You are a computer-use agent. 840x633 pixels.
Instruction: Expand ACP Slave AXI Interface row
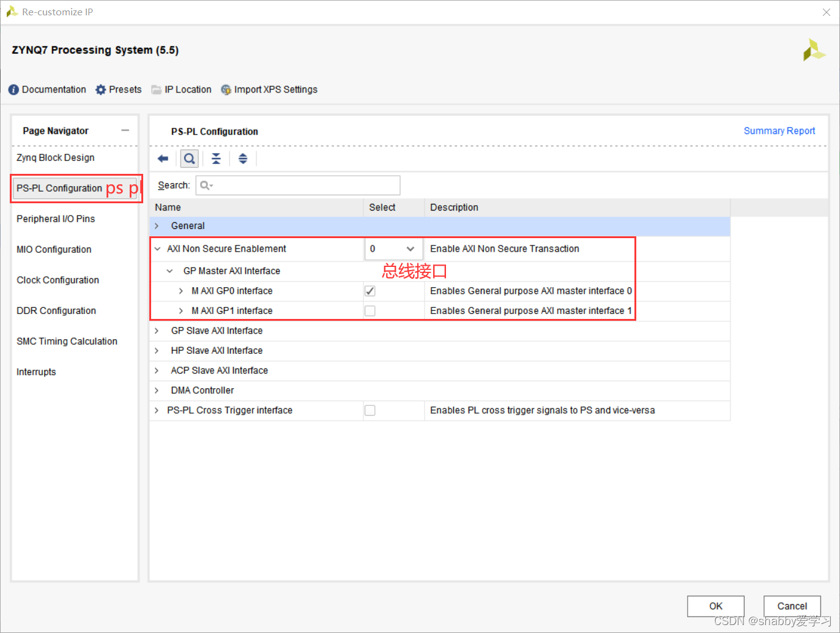point(157,370)
